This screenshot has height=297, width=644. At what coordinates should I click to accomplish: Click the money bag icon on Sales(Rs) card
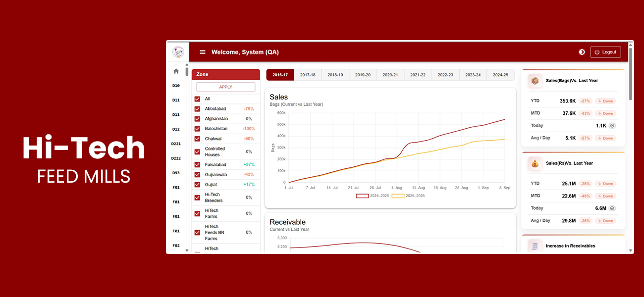pyautogui.click(x=535, y=163)
